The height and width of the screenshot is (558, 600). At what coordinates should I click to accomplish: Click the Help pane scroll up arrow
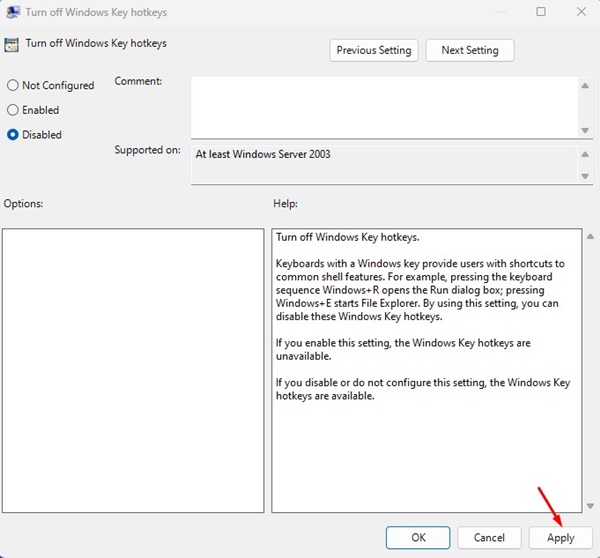point(590,237)
